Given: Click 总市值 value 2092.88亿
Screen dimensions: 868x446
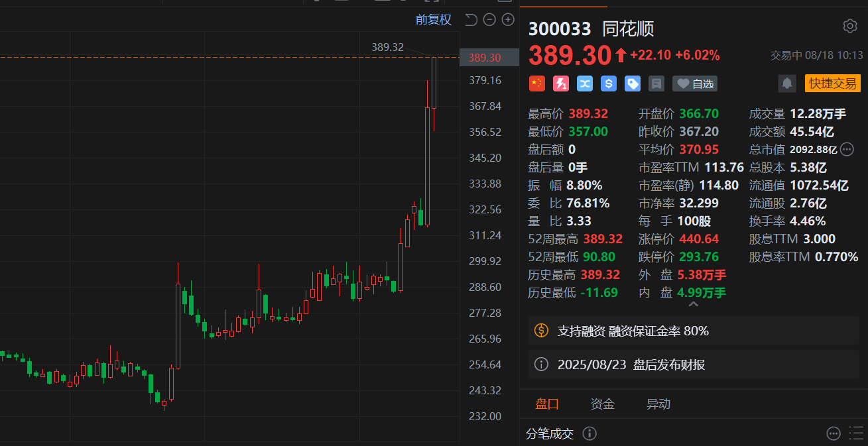Looking at the screenshot, I should point(814,150).
